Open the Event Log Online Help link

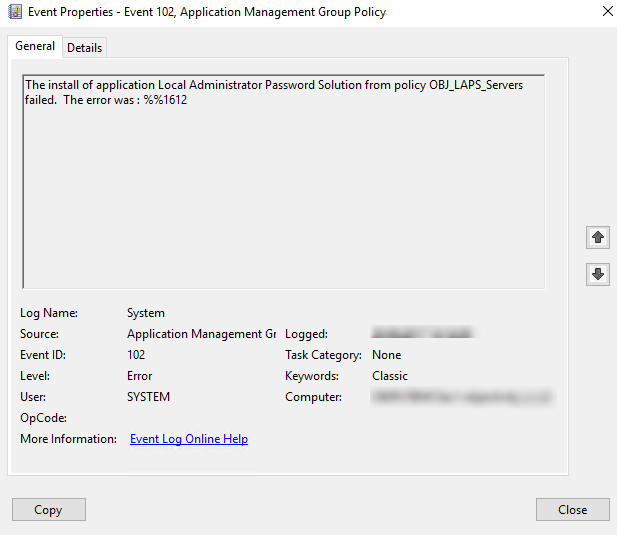[x=189, y=439]
